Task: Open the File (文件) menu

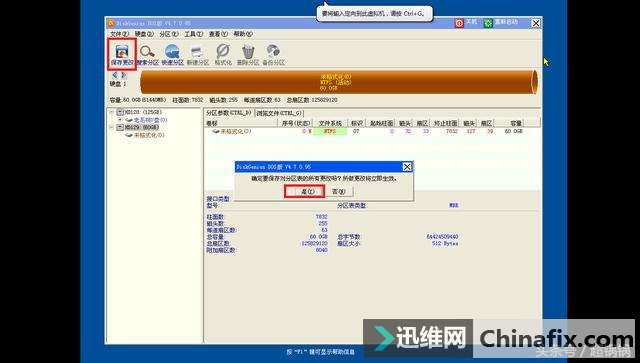Action: click(x=119, y=34)
